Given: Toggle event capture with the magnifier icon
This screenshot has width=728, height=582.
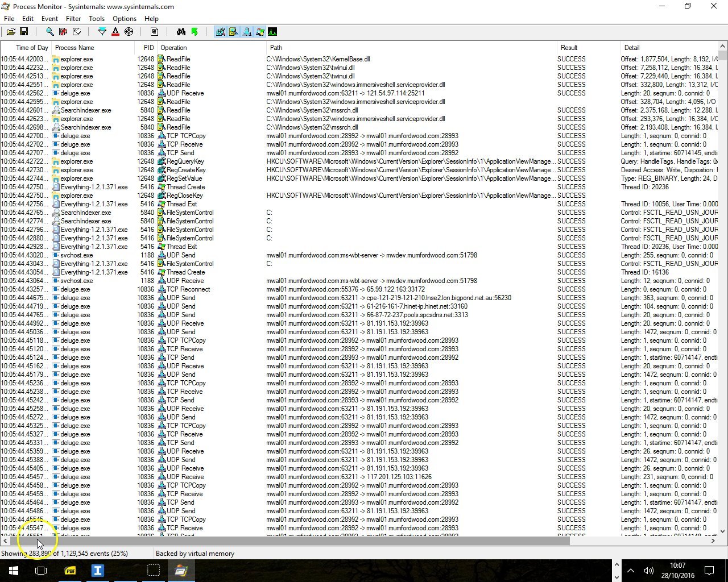Looking at the screenshot, I should (x=50, y=31).
